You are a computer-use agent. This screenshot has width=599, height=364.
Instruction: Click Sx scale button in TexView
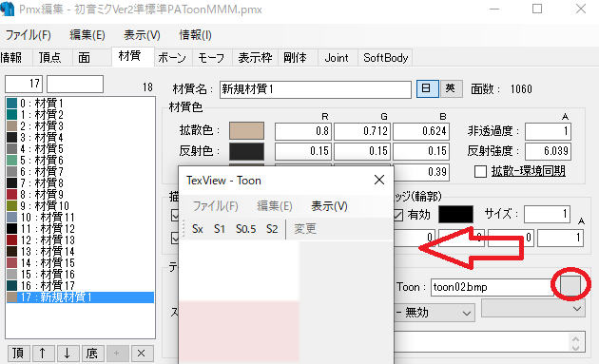[198, 229]
